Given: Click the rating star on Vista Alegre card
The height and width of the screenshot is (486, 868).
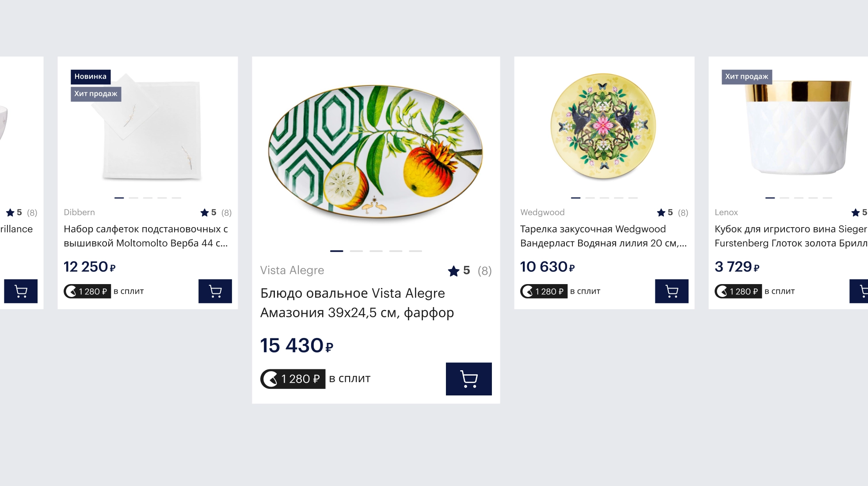Looking at the screenshot, I should click(x=454, y=271).
